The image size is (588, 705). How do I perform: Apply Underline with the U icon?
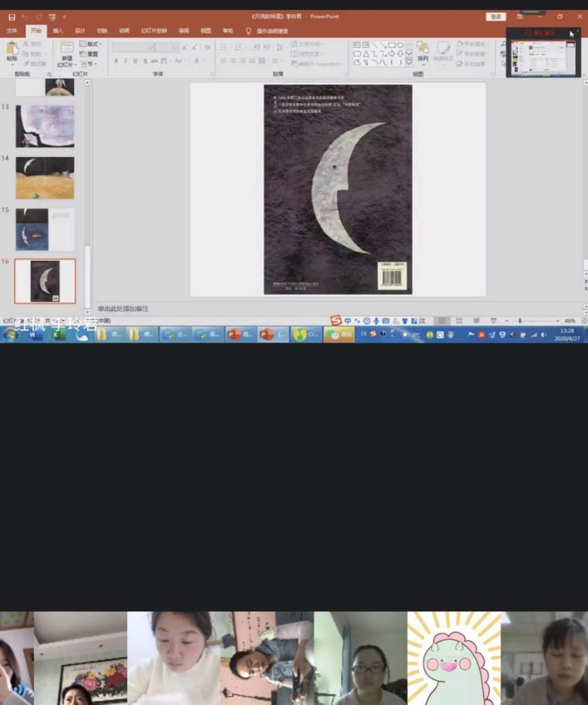click(x=135, y=61)
